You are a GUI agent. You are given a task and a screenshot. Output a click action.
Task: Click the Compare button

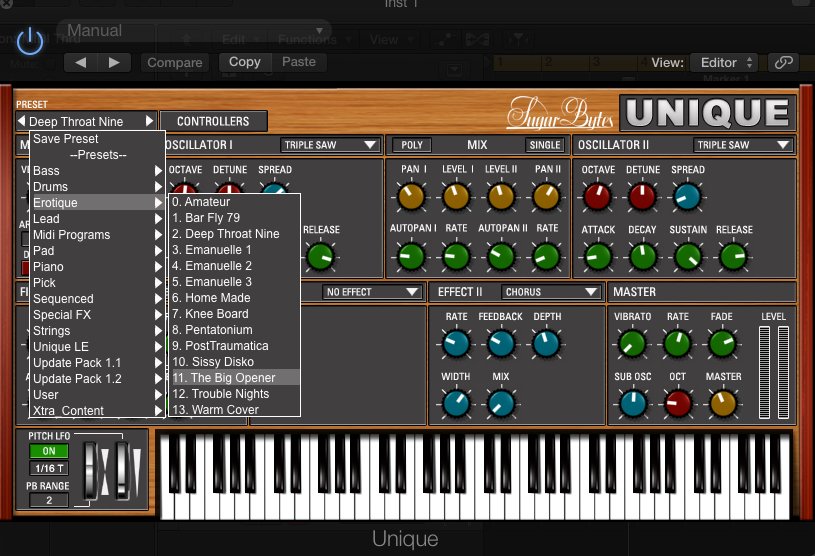coord(175,62)
